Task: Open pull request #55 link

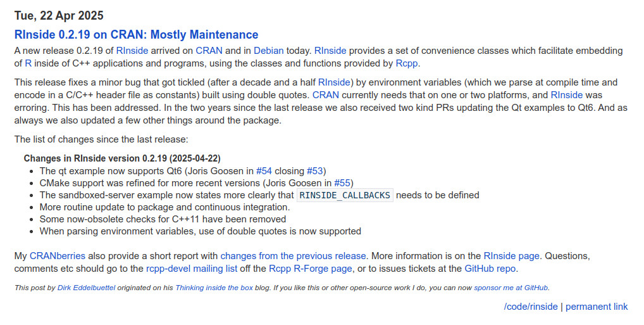Action: click(x=342, y=182)
